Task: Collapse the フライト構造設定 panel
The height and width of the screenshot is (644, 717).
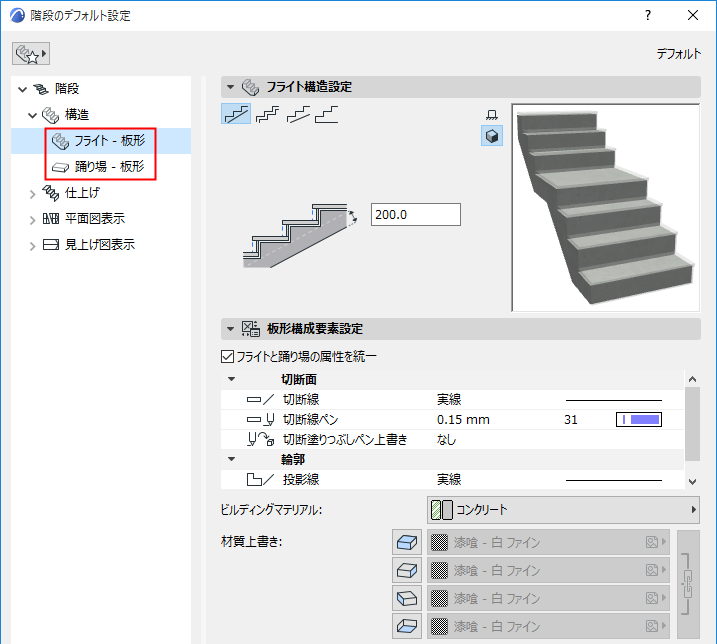Action: pyautogui.click(x=231, y=87)
